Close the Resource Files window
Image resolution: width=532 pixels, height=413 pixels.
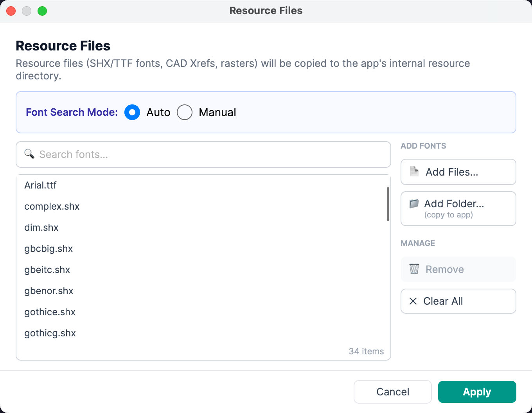(11, 11)
